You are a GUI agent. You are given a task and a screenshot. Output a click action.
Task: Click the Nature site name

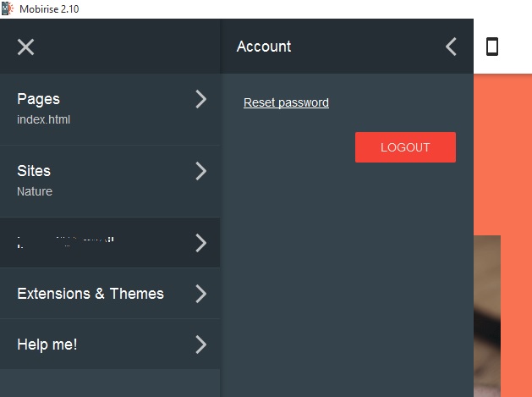35,191
